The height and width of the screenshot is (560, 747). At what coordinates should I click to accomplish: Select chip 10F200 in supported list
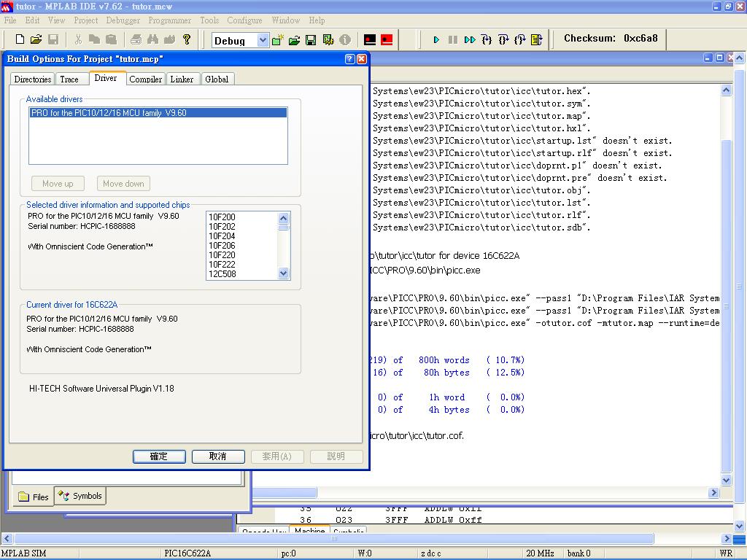[222, 217]
